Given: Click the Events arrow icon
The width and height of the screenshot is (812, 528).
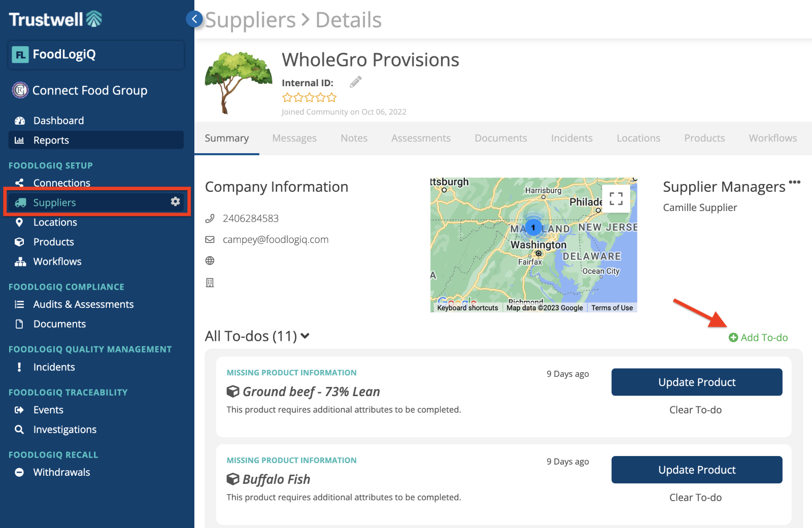Looking at the screenshot, I should coord(19,410).
